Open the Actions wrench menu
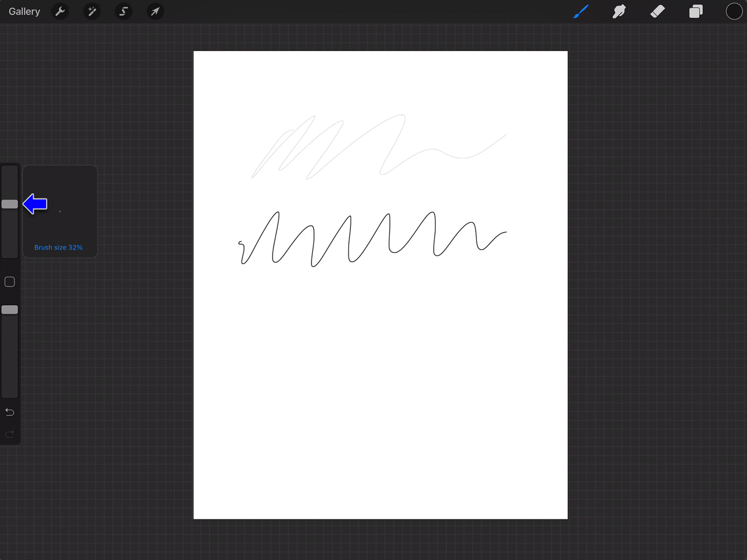The width and height of the screenshot is (747, 560). (60, 11)
